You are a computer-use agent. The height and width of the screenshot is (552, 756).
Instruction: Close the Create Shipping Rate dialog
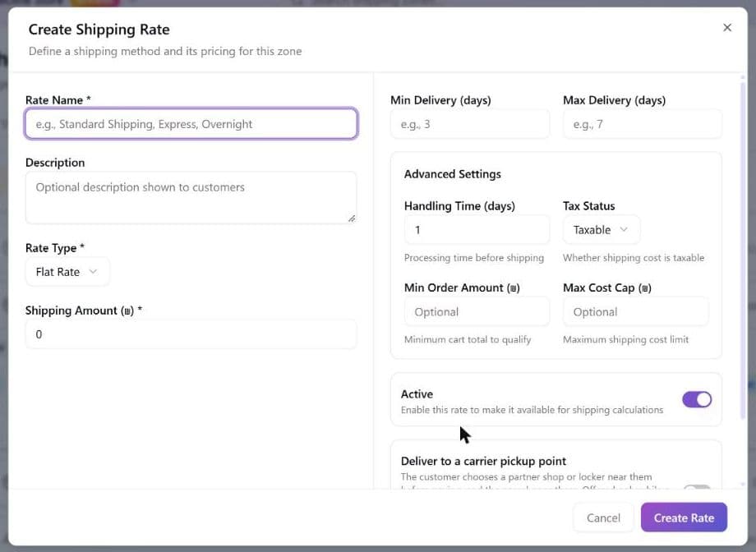point(727,28)
